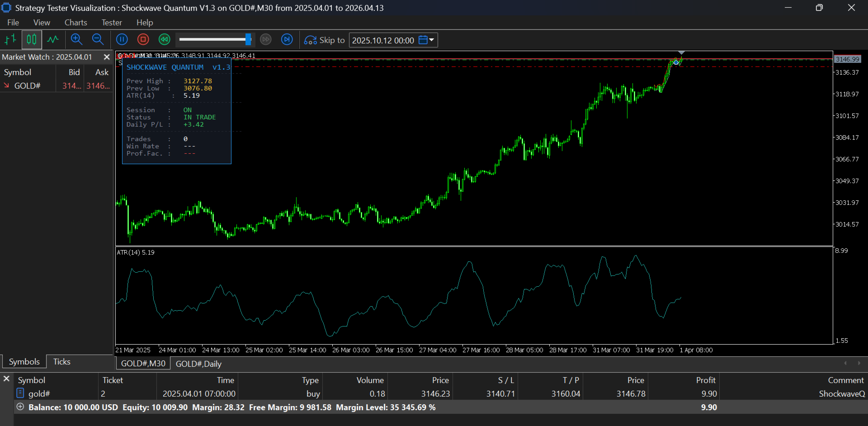Pause the strategy test visualization
868x426 pixels.
click(x=122, y=40)
